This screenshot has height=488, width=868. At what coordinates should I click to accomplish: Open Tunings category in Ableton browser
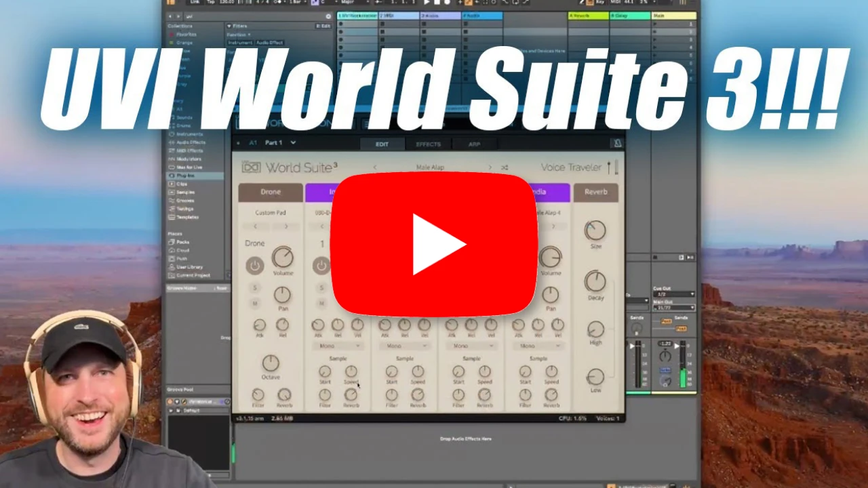(184, 209)
